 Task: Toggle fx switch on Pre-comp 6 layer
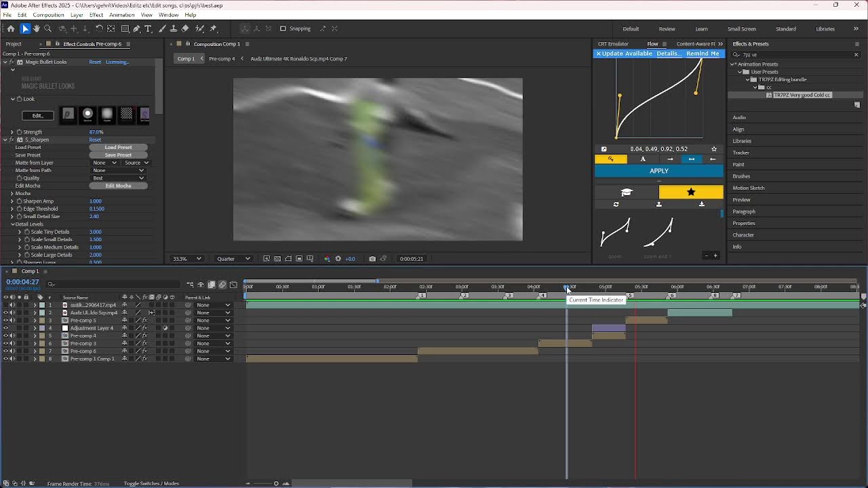[144, 351]
